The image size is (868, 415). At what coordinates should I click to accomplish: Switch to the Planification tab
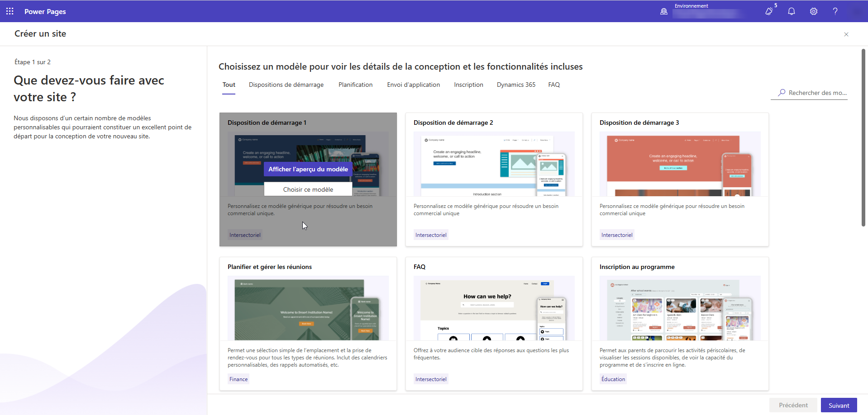coord(355,85)
